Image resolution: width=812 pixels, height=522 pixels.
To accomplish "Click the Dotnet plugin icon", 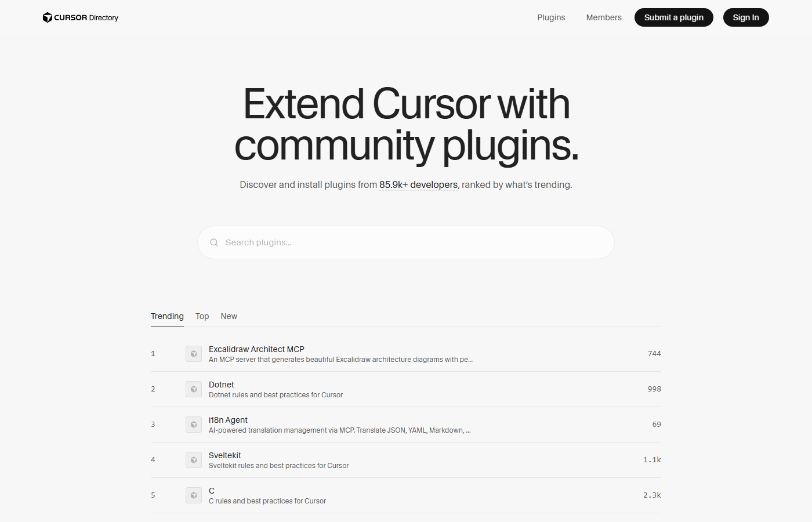I will [x=194, y=389].
